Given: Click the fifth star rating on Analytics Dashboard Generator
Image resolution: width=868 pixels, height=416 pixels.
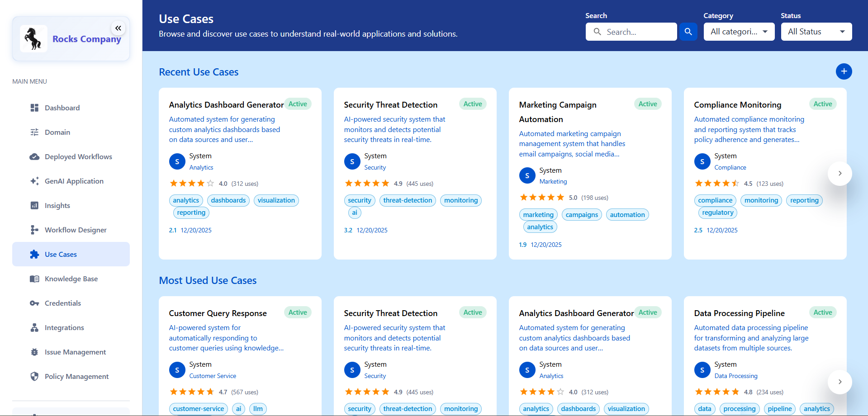Looking at the screenshot, I should point(211,183).
